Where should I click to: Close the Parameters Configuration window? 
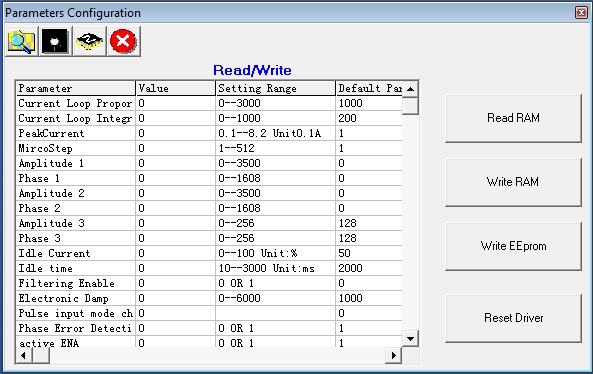coord(581,12)
